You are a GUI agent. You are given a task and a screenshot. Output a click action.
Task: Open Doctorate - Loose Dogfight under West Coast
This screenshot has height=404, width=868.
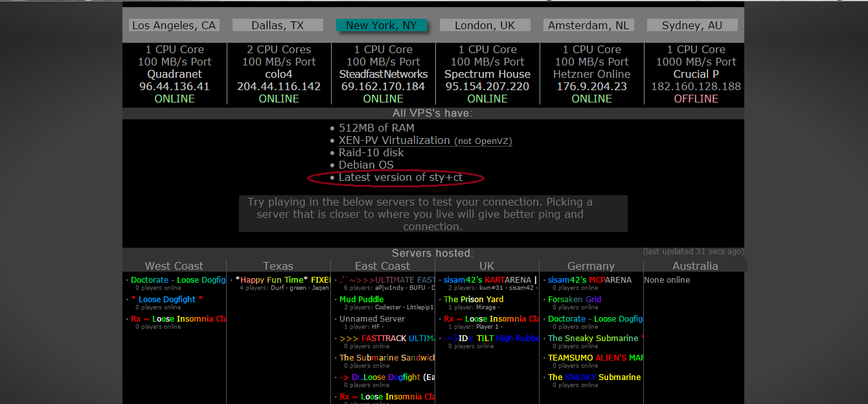pos(178,280)
